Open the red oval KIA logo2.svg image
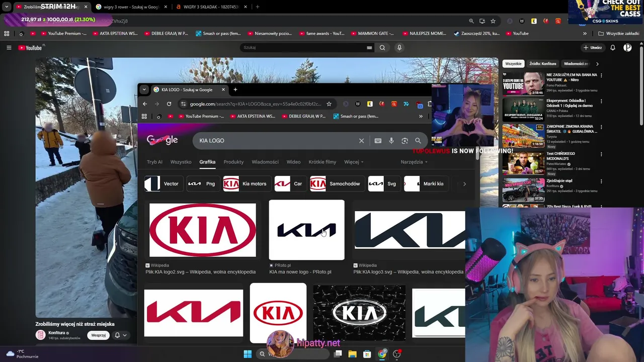644x362 pixels. (202, 231)
